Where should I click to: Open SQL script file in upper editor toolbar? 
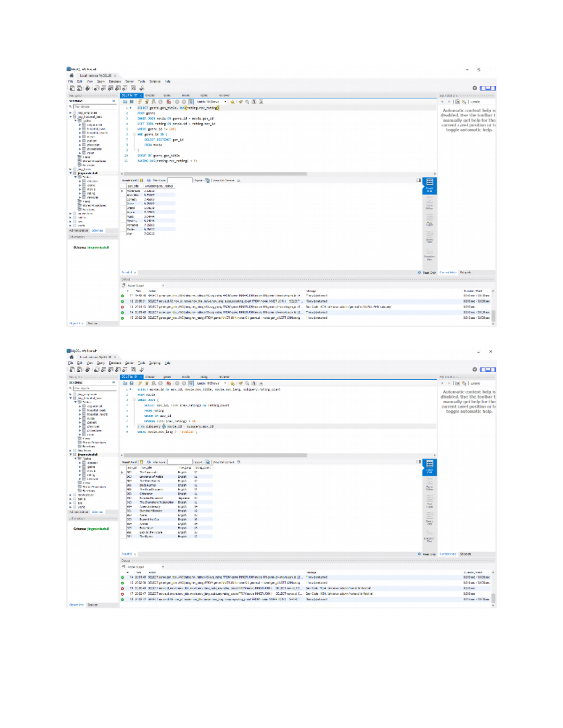125,102
